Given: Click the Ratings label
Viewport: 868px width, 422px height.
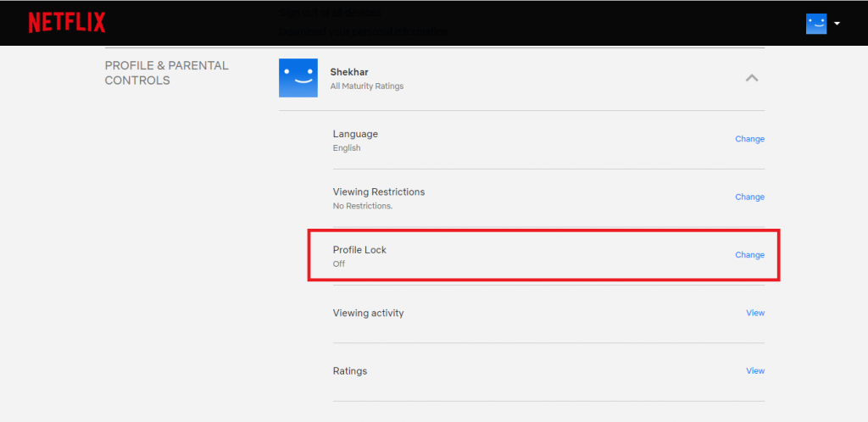Looking at the screenshot, I should tap(350, 371).
